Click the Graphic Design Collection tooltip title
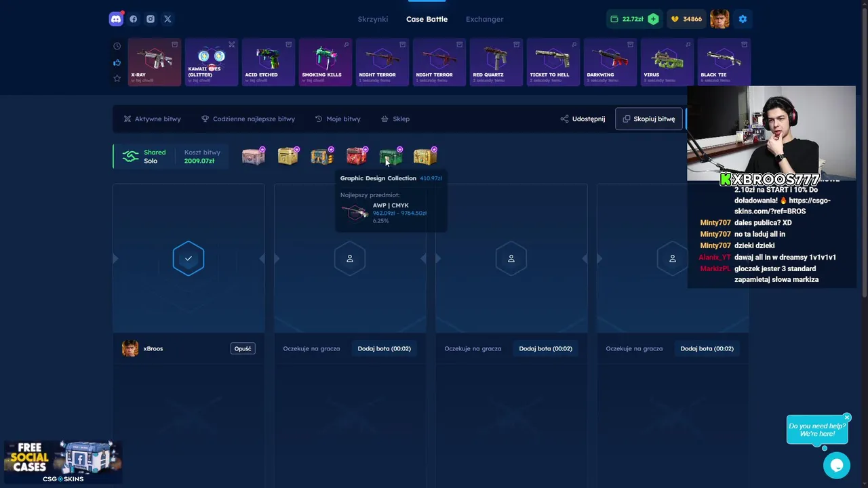Image resolution: width=868 pixels, height=488 pixels. point(378,178)
